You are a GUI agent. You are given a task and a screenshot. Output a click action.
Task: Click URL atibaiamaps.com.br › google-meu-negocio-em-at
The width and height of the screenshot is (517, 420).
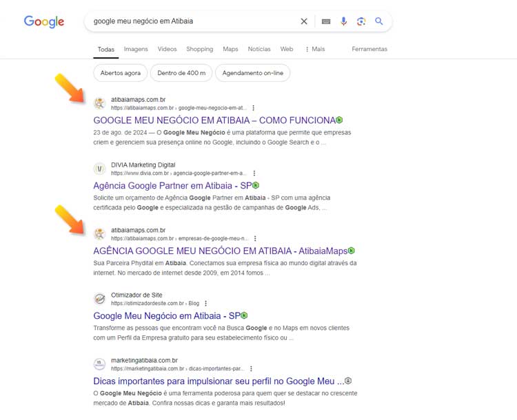179,107
